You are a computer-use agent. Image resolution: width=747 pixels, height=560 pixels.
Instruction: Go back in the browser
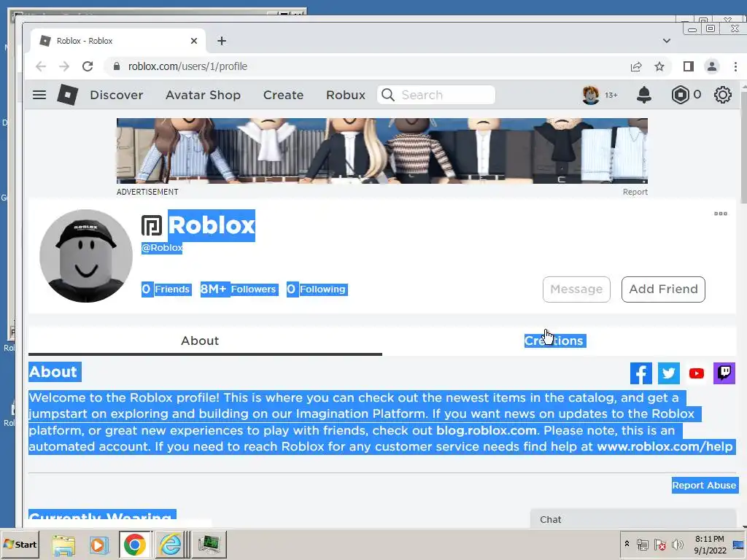pos(41,66)
